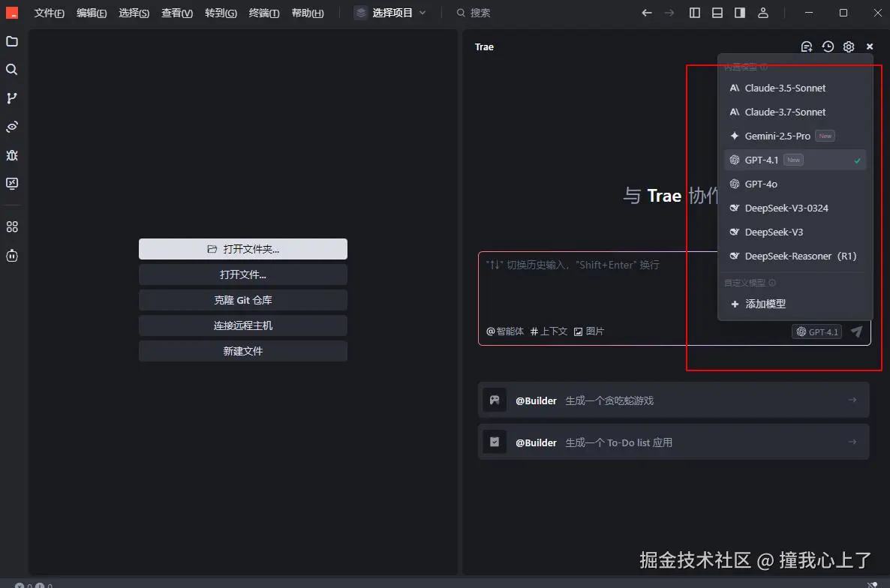Image resolution: width=890 pixels, height=588 pixels.
Task: Click the 克隆 Git 仓库 button
Action: click(243, 300)
